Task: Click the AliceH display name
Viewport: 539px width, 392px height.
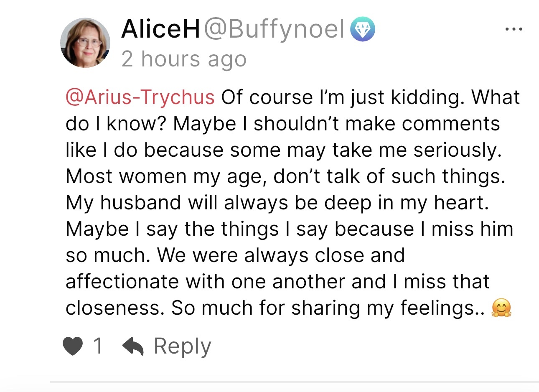Action: (x=161, y=29)
